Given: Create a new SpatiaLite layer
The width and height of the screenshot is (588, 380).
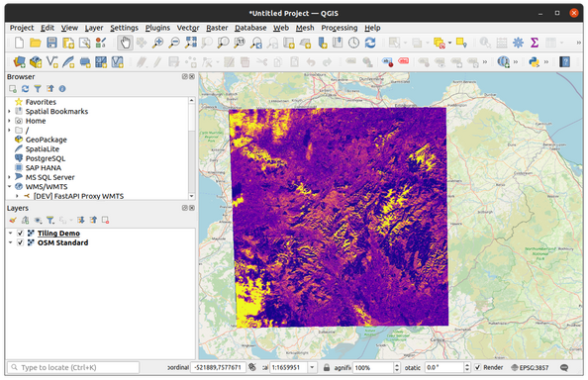Looking at the screenshot, I should pos(68,61).
